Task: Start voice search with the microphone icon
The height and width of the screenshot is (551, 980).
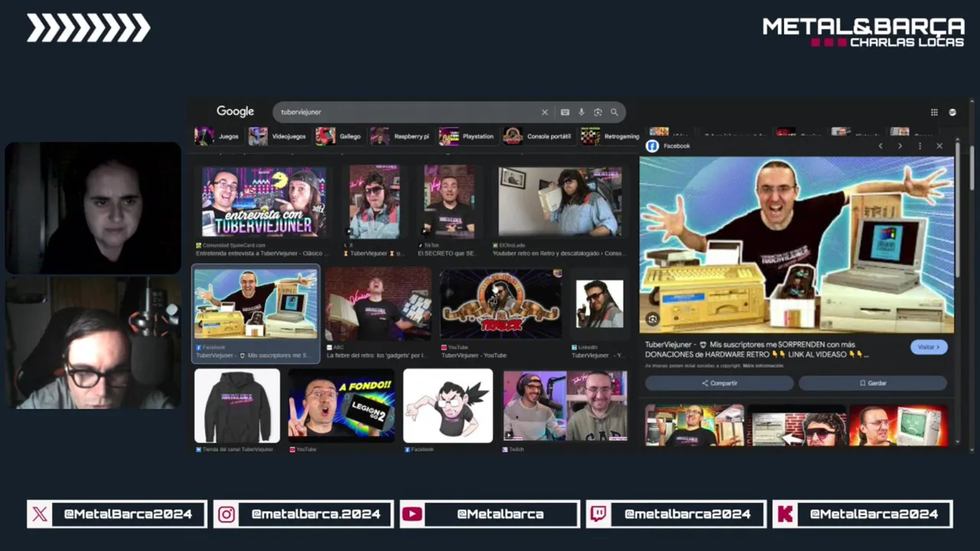Action: pos(581,112)
